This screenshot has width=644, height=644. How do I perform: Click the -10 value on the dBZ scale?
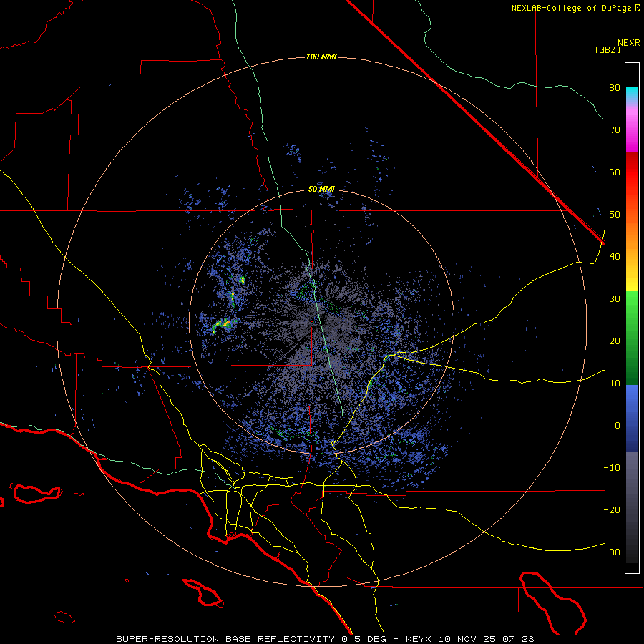pyautogui.click(x=612, y=468)
